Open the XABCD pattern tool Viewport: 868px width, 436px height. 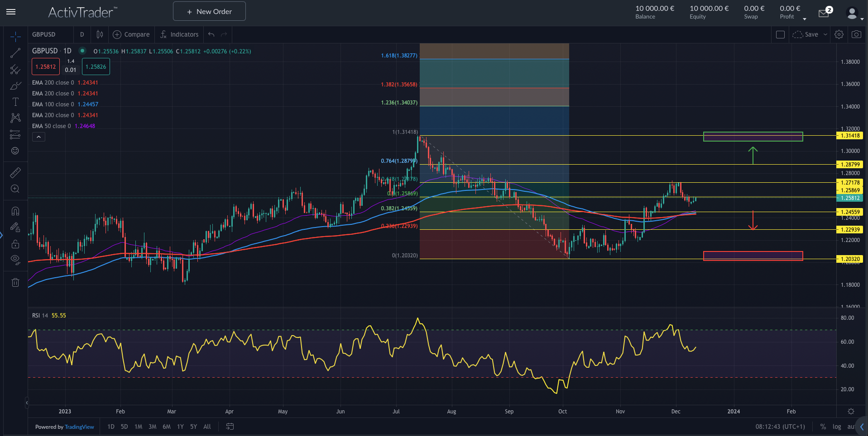click(15, 118)
